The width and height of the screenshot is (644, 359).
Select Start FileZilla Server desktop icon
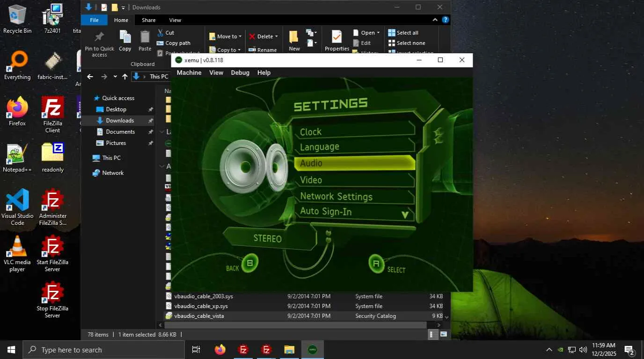tap(52, 254)
